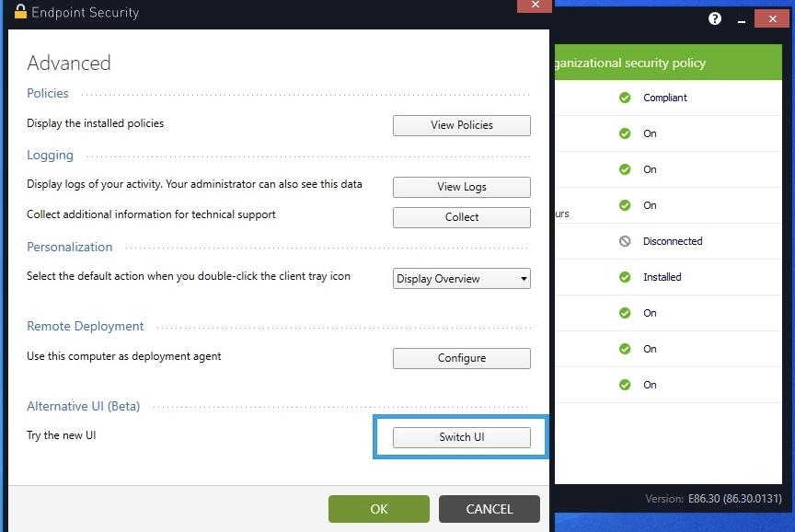Click the CANCEL button
795x532 pixels.
(x=490, y=509)
